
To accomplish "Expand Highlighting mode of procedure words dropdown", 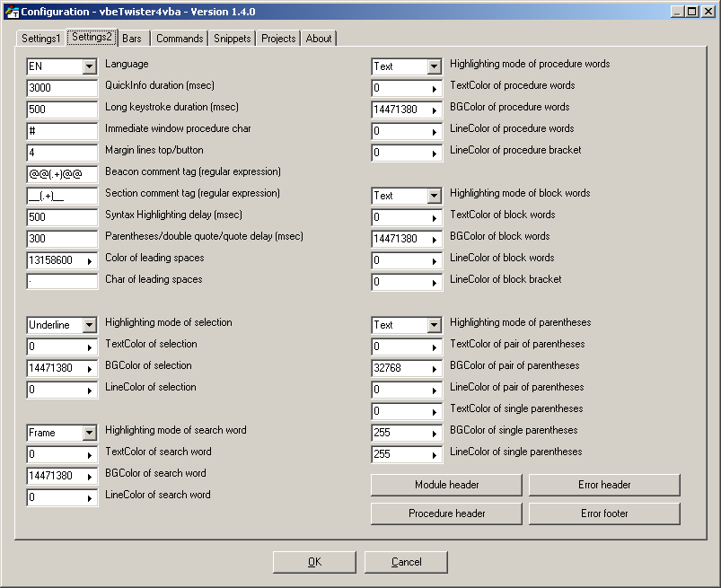I will [434, 66].
